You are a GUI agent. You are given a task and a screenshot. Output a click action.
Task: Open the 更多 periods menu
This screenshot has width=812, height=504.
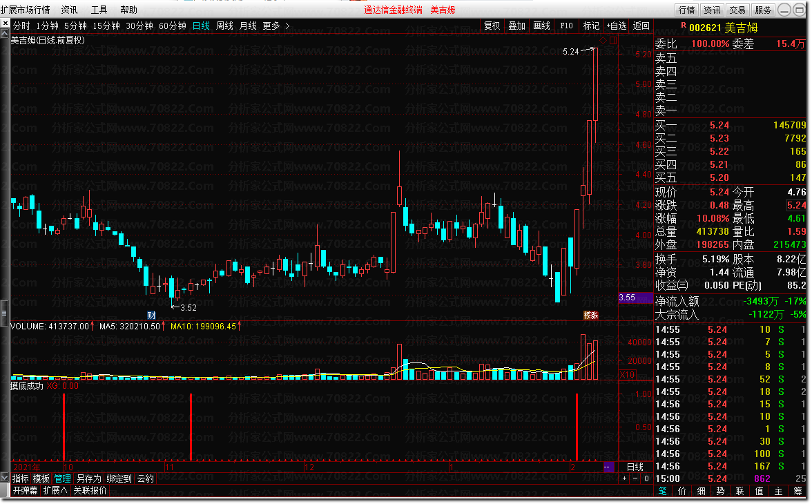click(x=271, y=26)
